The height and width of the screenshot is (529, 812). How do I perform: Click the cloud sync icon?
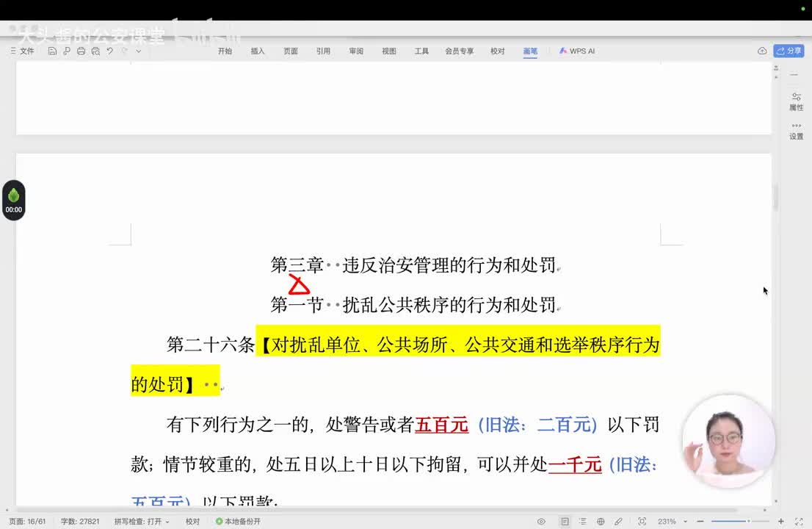762,51
